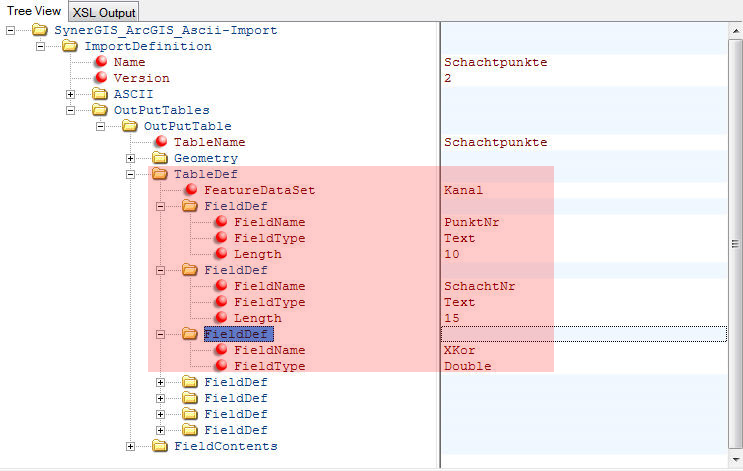
Task: Click the Schachtpunkte value next to TableName
Action: click(496, 142)
